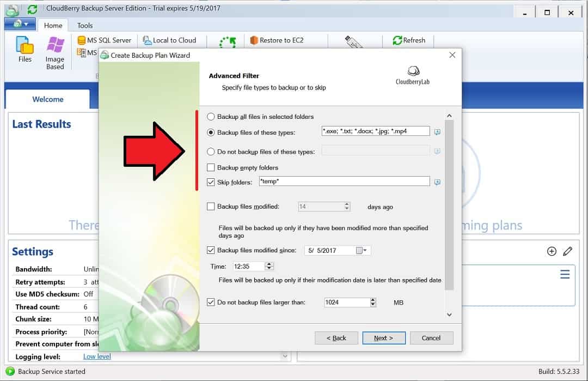Click the add plus circle icon
588x381 pixels.
pos(552,251)
